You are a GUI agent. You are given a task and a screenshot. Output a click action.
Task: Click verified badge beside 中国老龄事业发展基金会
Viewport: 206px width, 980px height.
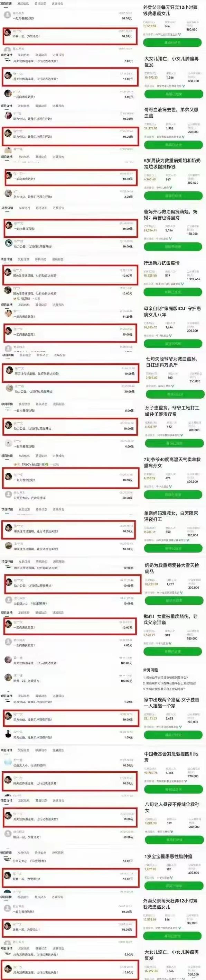pos(186,781)
